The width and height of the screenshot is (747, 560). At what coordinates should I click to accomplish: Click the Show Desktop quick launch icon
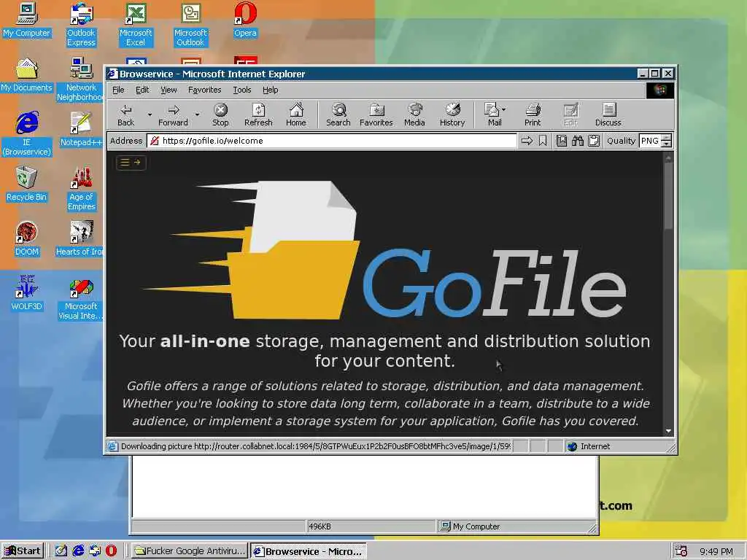pos(61,551)
